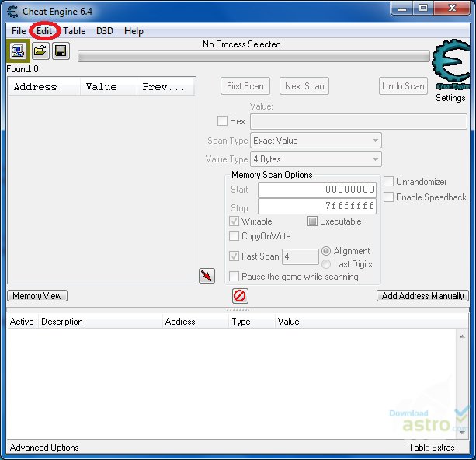The image size is (476, 460).
Task: Open the Table menu
Action: coord(75,31)
